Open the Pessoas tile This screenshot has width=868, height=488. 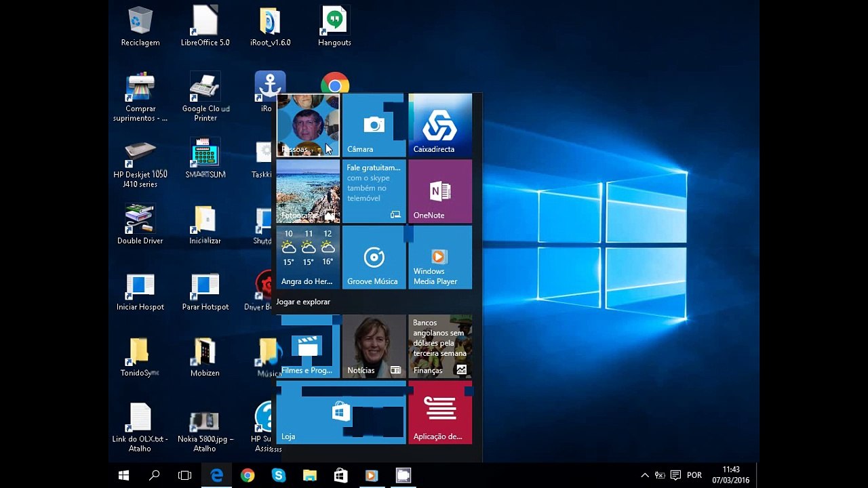(x=308, y=125)
